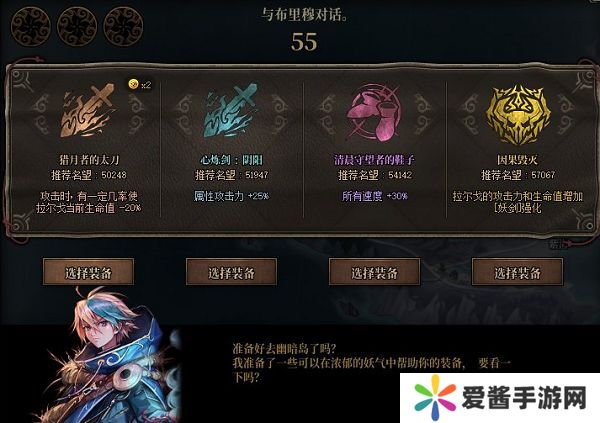Open the 爱酱手游网 watermark logo
The width and height of the screenshot is (600, 423).
[500, 398]
